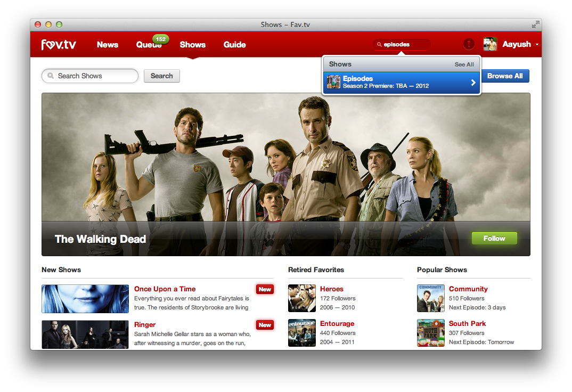Open the Heroes show link
The image size is (572, 392).
pos(332,289)
